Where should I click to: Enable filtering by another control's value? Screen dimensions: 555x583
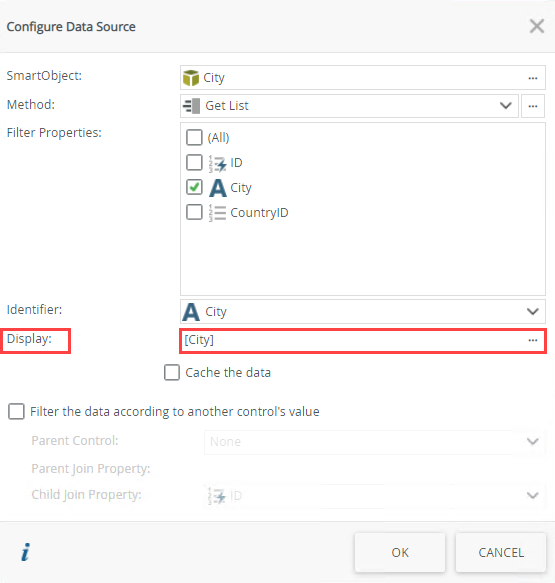[x=16, y=412]
